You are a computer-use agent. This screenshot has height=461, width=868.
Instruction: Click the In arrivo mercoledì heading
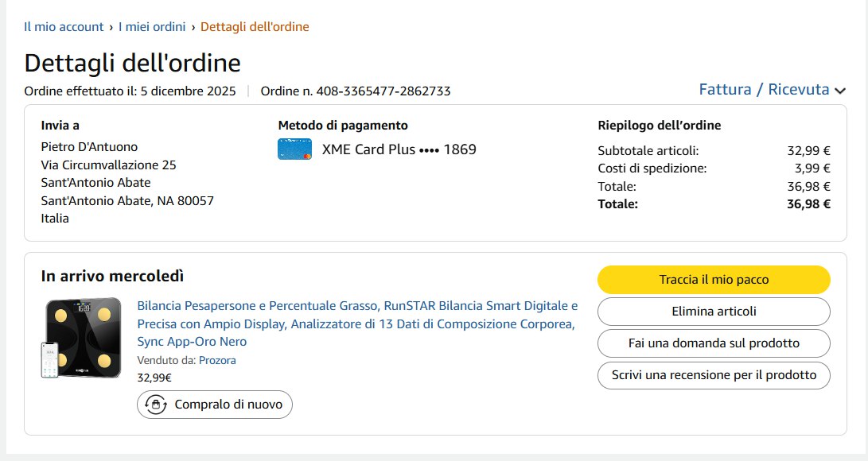tap(112, 277)
